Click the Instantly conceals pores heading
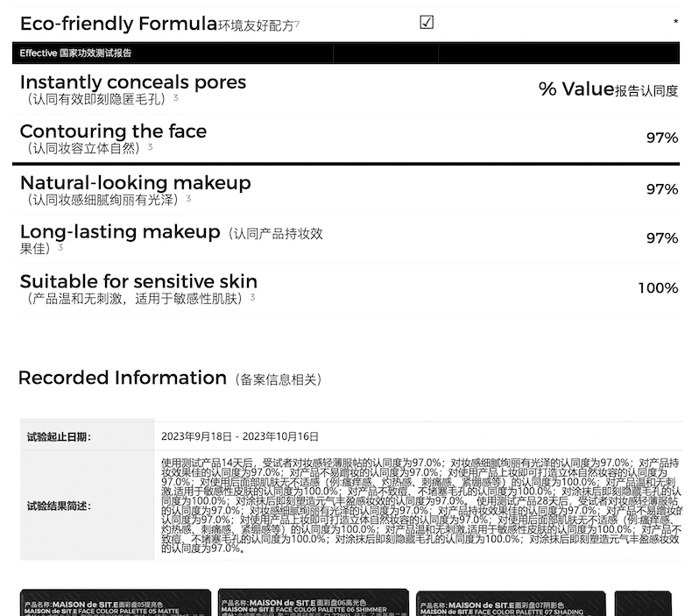The image size is (692, 616). pos(133,82)
